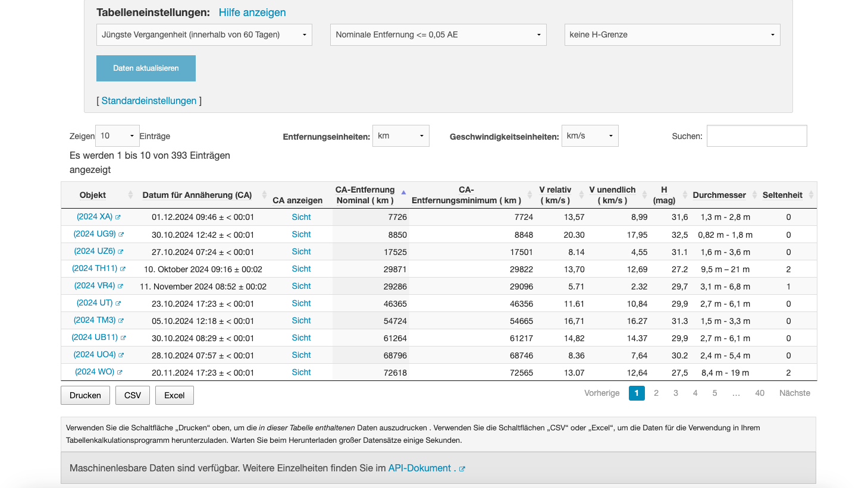Open external link icon beside 2024 UG9
Viewport: 868px width, 488px height.
(121, 235)
